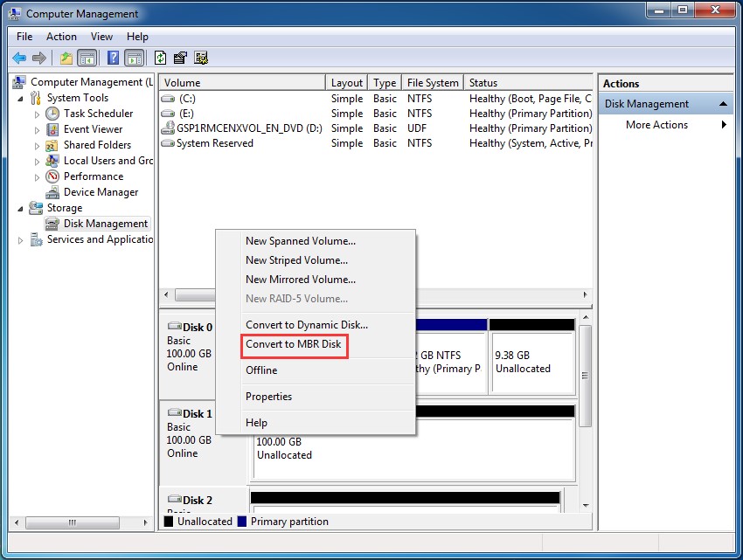The height and width of the screenshot is (560, 743).
Task: Toggle the console tree pane icon
Action: [87, 58]
